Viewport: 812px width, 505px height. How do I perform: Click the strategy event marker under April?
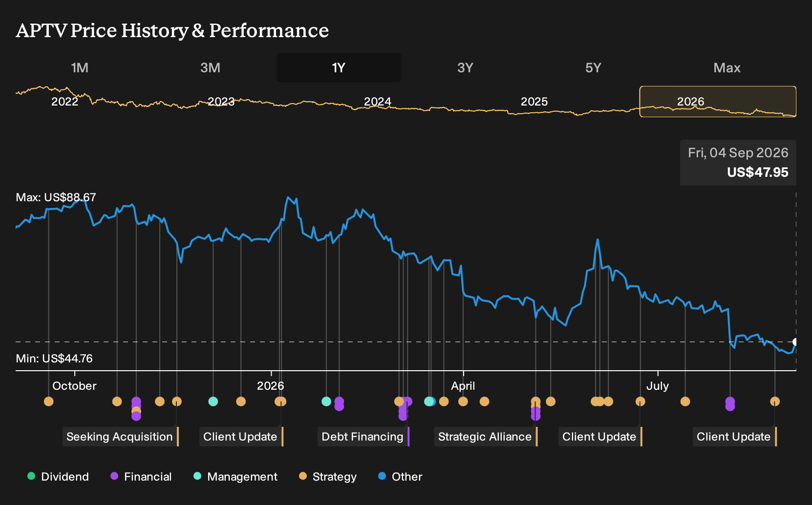463,401
